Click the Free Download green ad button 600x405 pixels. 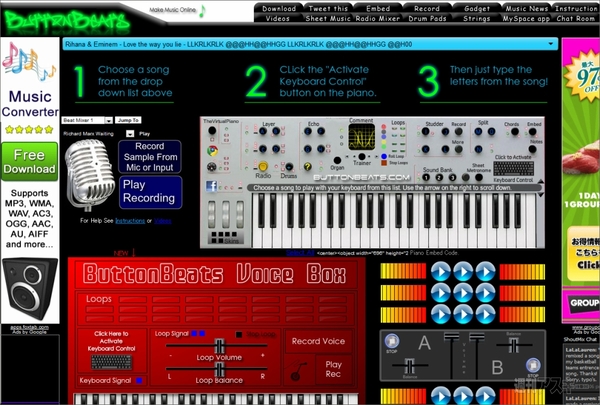click(29, 162)
